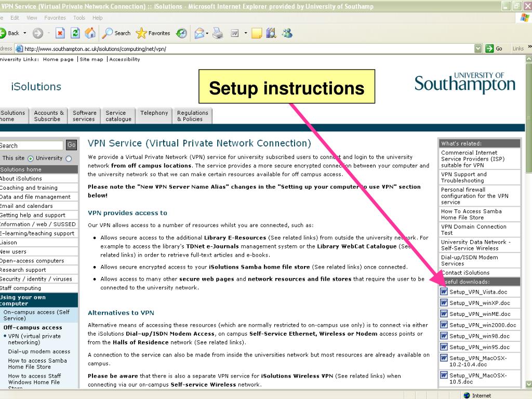Open the Tools menu
532x399 pixels.
click(x=79, y=18)
